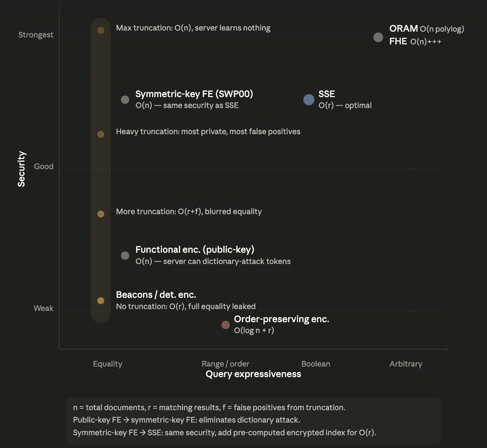This screenshot has width=487, height=448.
Task: Click the Equality x-axis label
Action: tap(107, 364)
